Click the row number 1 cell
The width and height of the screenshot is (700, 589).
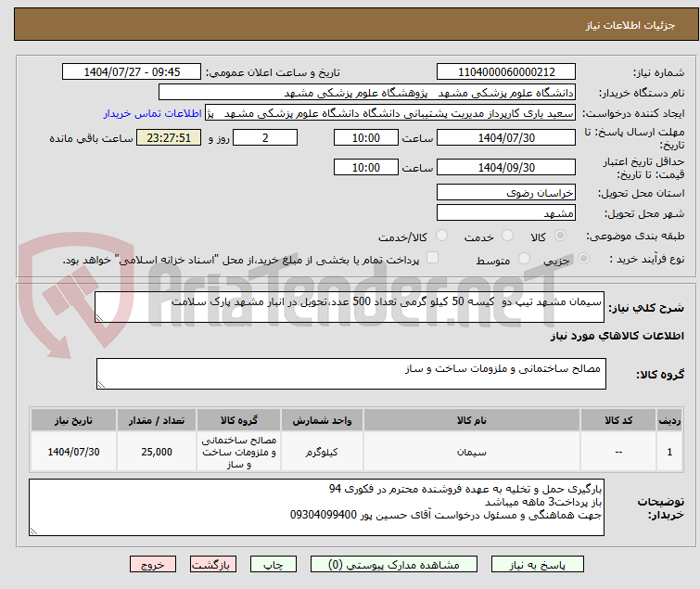coord(669,452)
